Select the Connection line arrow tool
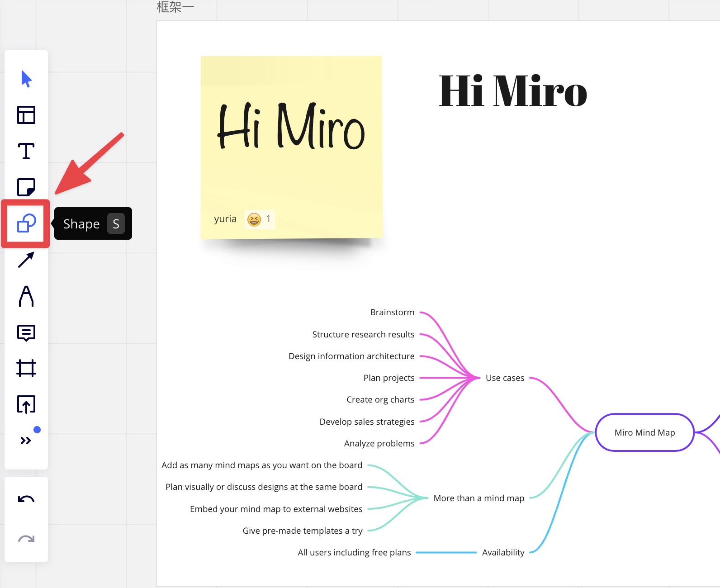The height and width of the screenshot is (588, 720). click(x=26, y=260)
